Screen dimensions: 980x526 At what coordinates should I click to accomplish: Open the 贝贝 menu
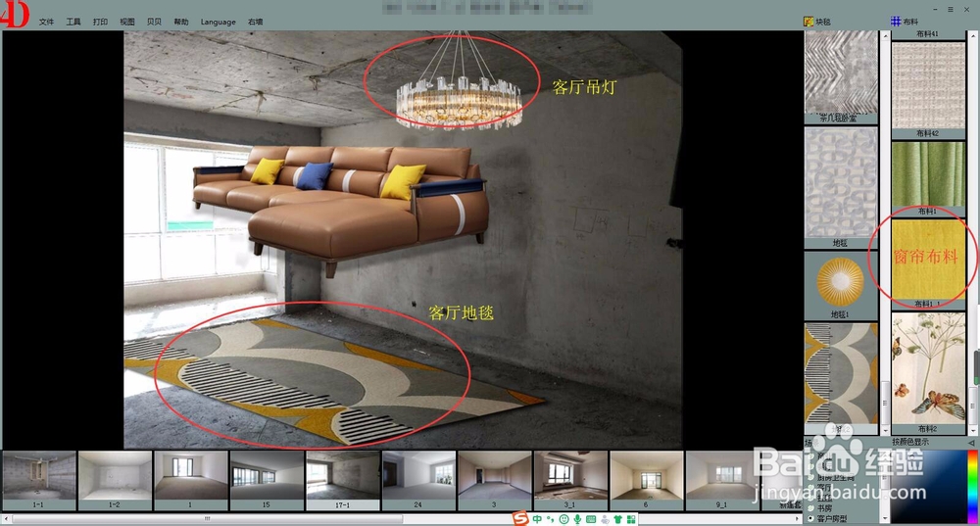[x=155, y=22]
